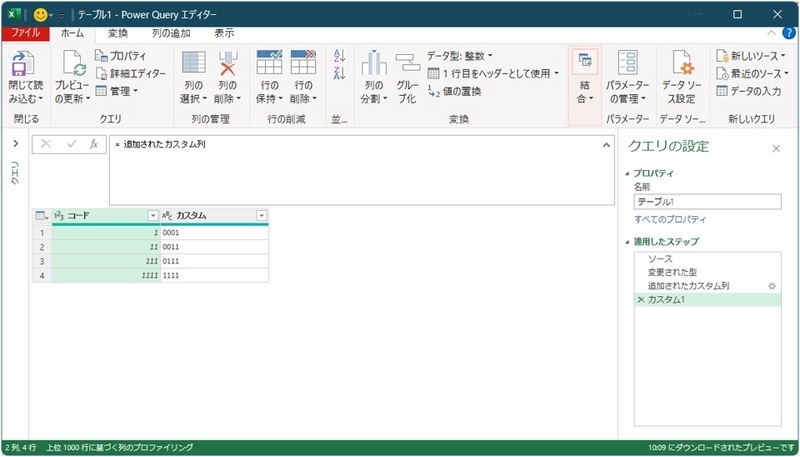Click the Remove Rows (行の削除) icon
Viewport: 800px width, 457px height.
[x=304, y=62]
